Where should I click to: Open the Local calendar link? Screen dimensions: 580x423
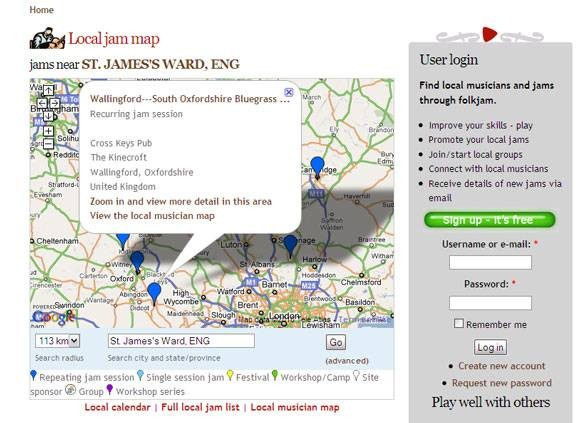118,407
